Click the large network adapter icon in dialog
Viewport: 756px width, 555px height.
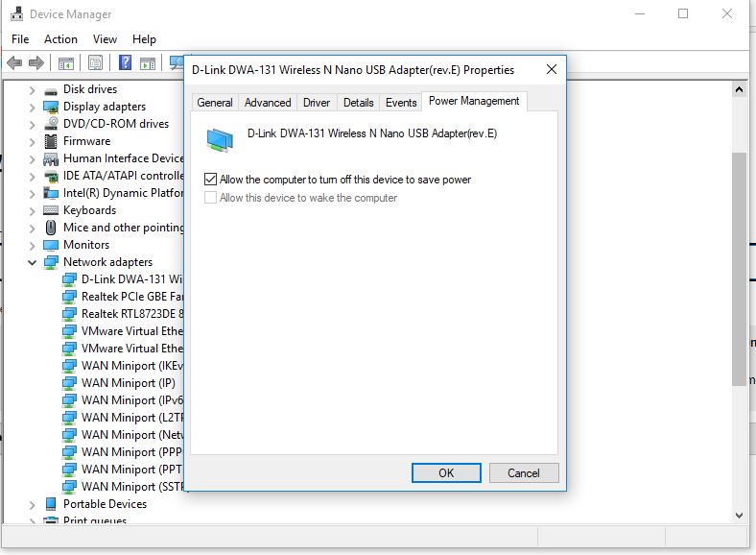(220, 140)
